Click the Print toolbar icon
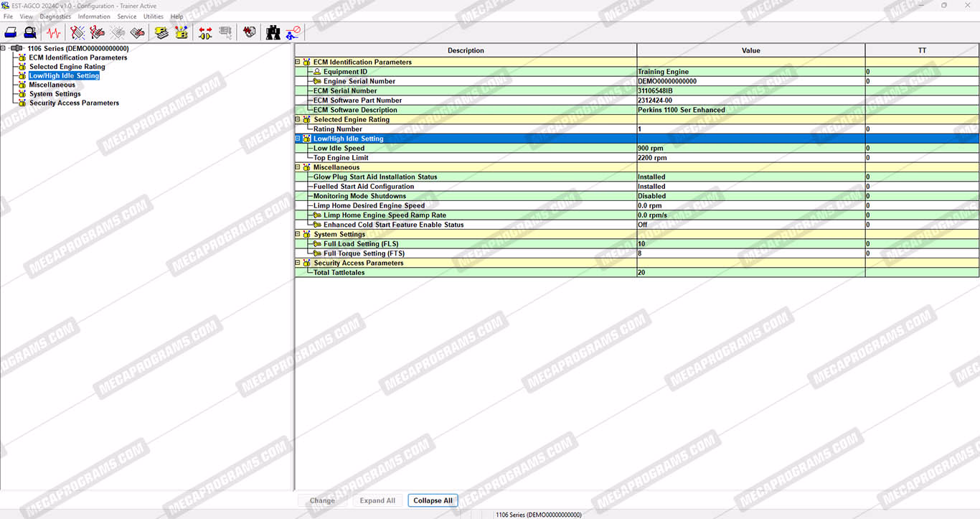The image size is (980, 519). tap(11, 32)
